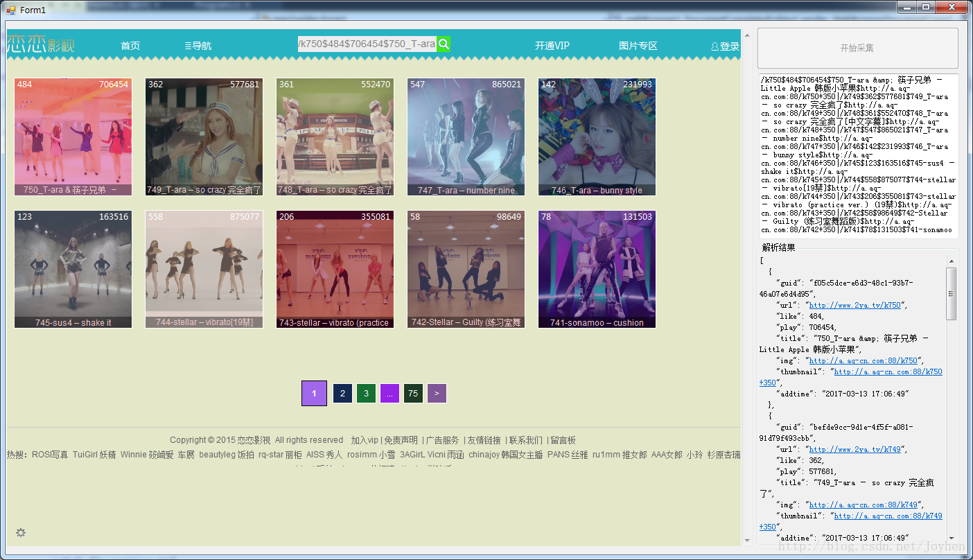Click the addtime 2017-03-13 17:06:49 first entry
Viewport: 973px width, 560px height.
pos(865,394)
